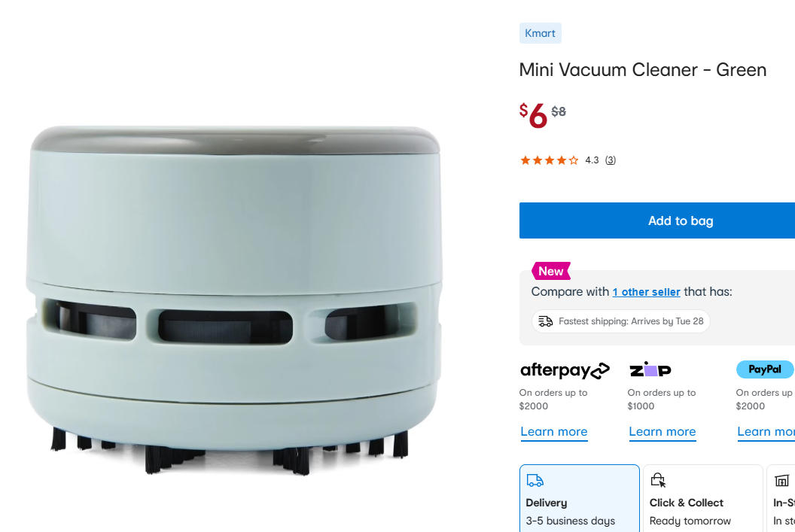Open the reviews count (3) link
The height and width of the screenshot is (532, 795).
click(x=611, y=160)
